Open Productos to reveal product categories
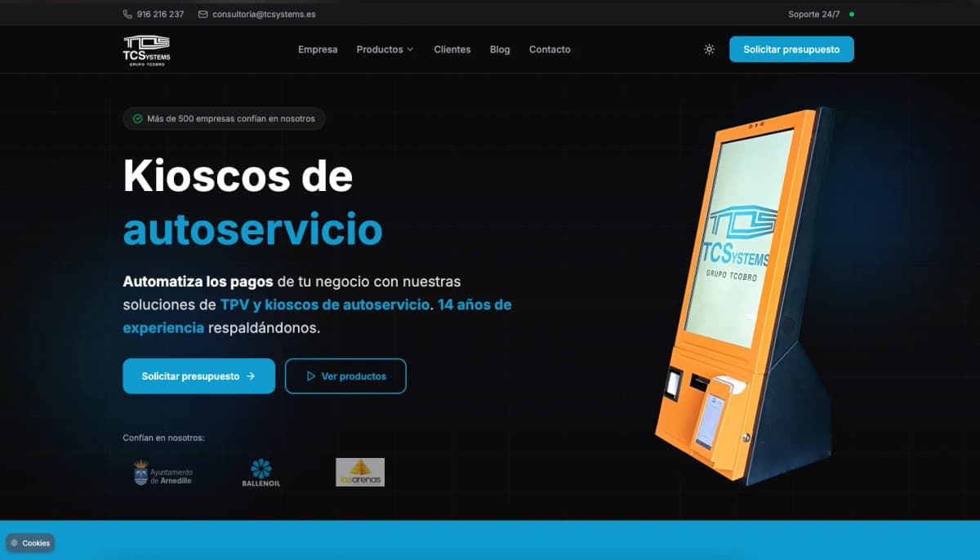 tap(385, 49)
